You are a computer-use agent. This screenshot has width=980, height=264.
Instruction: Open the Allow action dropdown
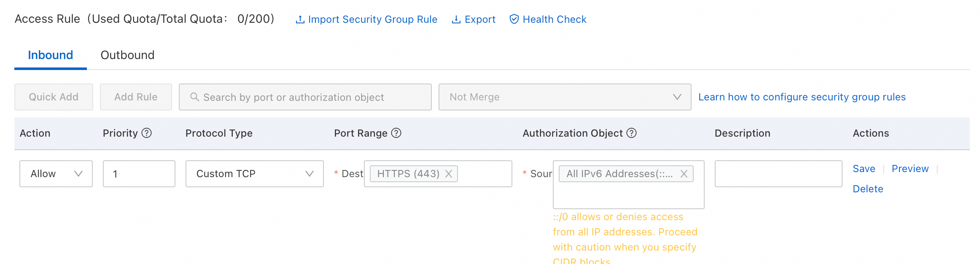[56, 174]
